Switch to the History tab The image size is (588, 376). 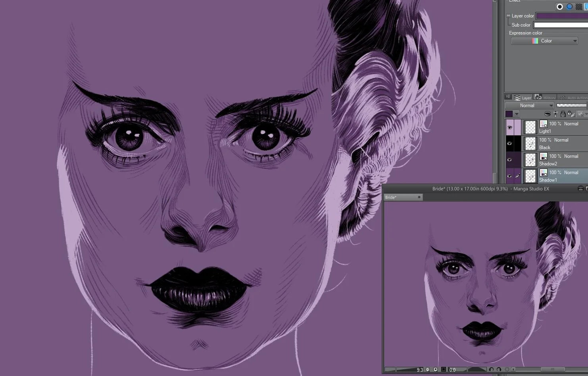point(545,97)
